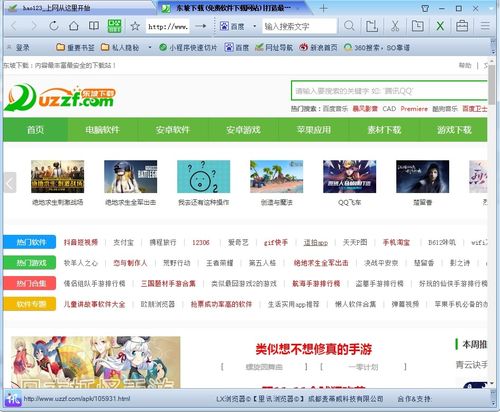500x412 pixels.
Task: Click the yellow 软件专题 category label
Action: click(30, 304)
